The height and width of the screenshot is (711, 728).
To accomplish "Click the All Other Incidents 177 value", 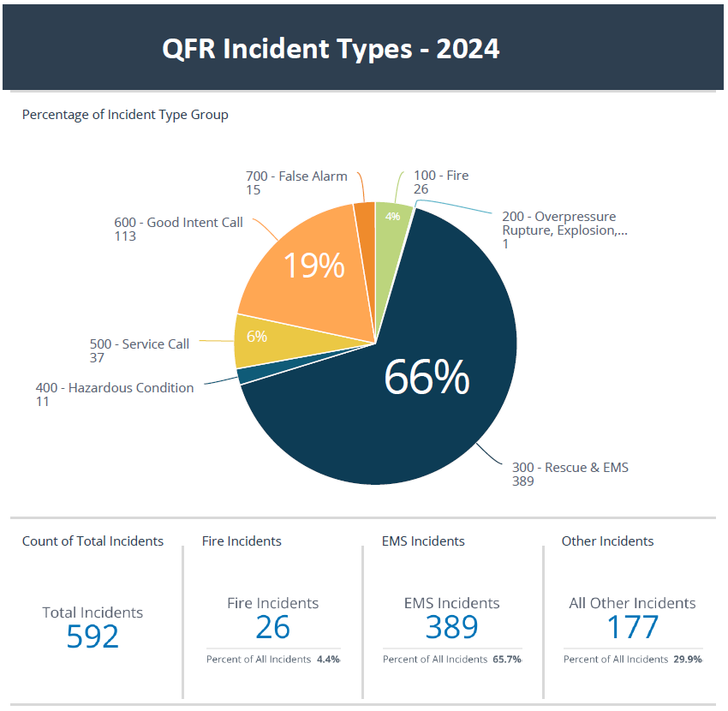I will click(632, 627).
